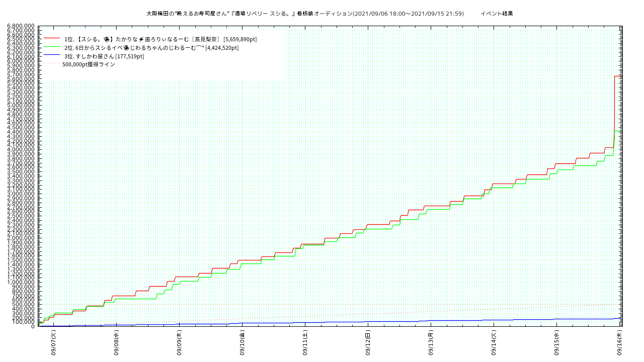Select the 3位 すしかわ屋さん legend entry
Viewport: 644px width, 362px height.
(x=104, y=56)
